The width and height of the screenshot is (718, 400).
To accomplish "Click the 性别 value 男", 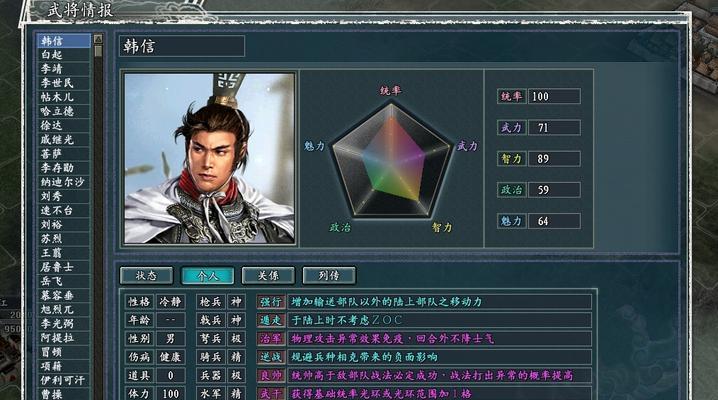I will click(170, 338).
